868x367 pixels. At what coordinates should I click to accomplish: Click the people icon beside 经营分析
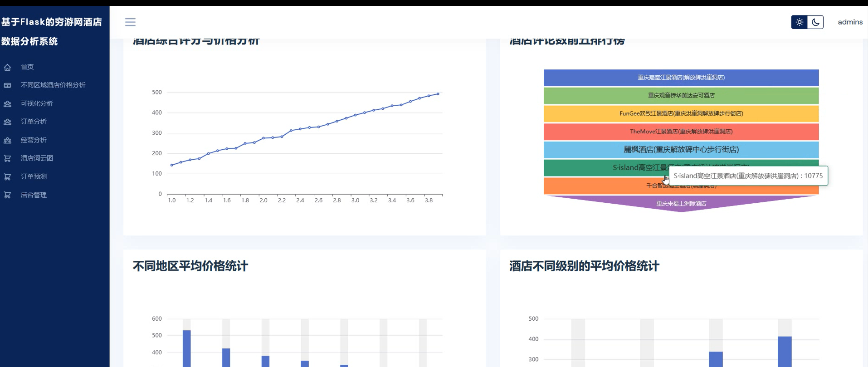click(7, 141)
